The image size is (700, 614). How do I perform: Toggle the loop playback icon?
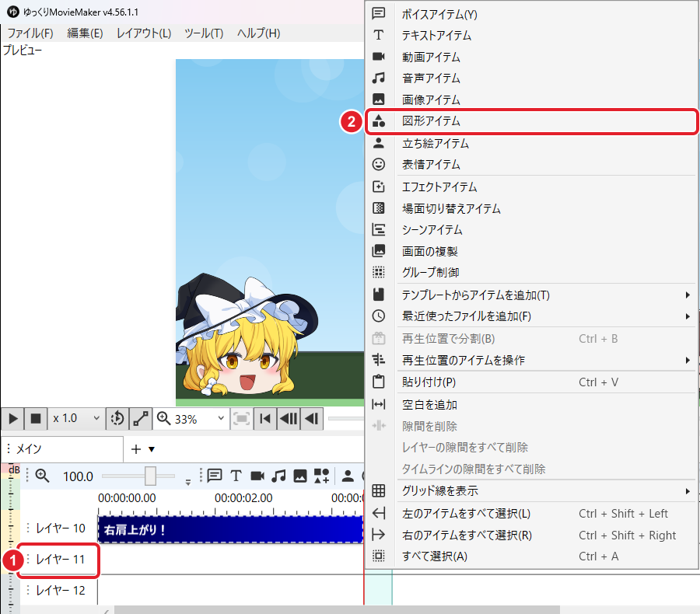(x=117, y=419)
